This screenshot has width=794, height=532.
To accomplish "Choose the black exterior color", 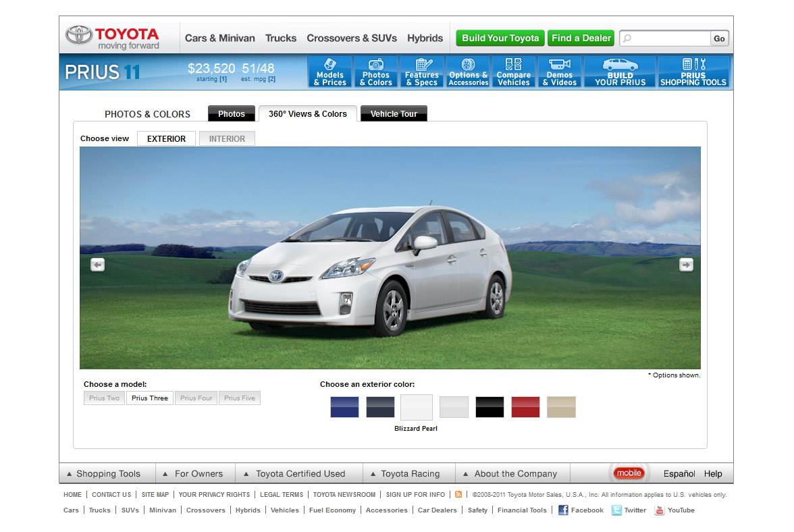I will (x=489, y=407).
